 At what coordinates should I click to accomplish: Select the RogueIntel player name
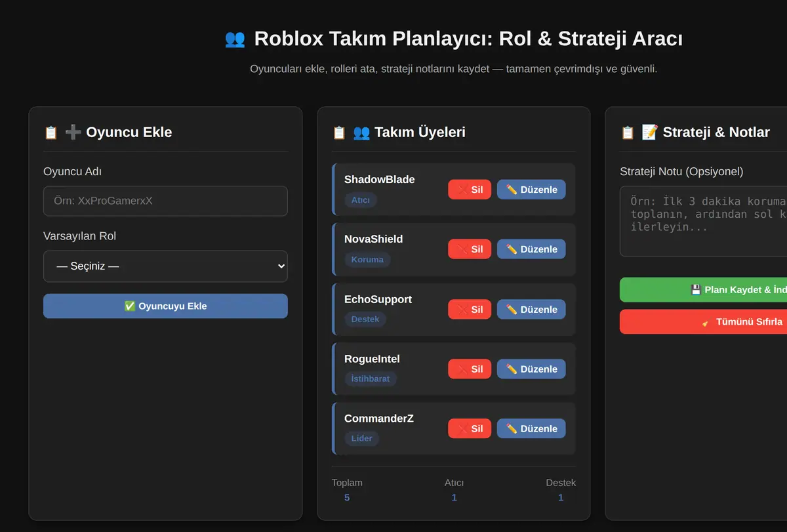[x=373, y=359]
